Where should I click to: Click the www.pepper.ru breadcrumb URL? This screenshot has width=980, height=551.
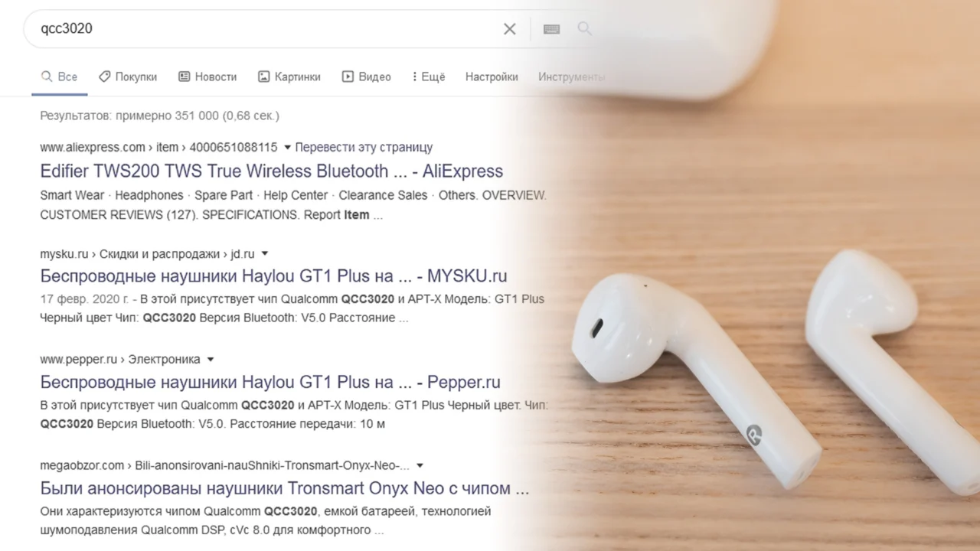pos(120,359)
